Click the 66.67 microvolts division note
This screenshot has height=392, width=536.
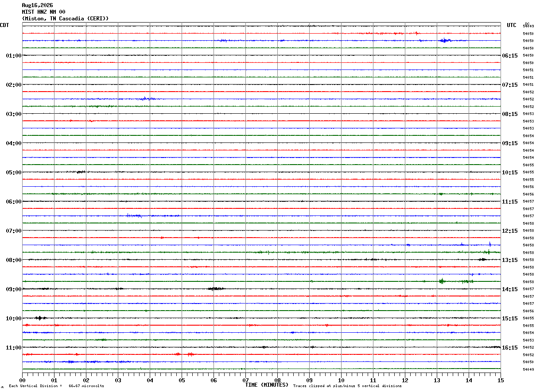pyautogui.click(x=86, y=386)
